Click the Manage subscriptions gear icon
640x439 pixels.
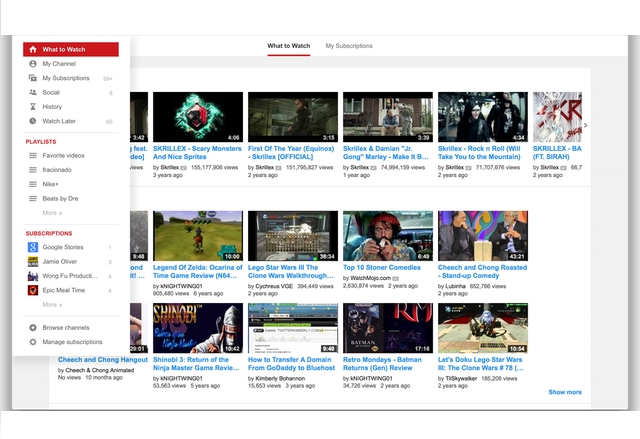click(33, 342)
